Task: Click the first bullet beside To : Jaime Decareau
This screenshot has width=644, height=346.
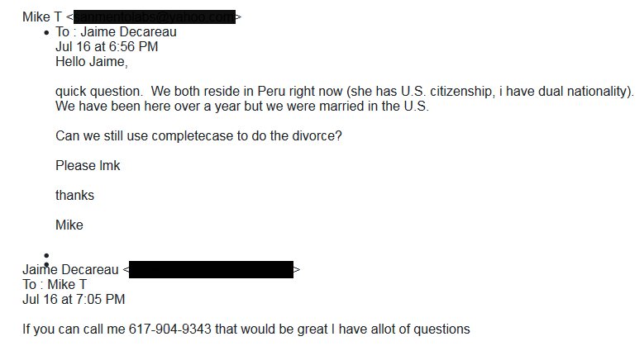Action: pyautogui.click(x=46, y=33)
